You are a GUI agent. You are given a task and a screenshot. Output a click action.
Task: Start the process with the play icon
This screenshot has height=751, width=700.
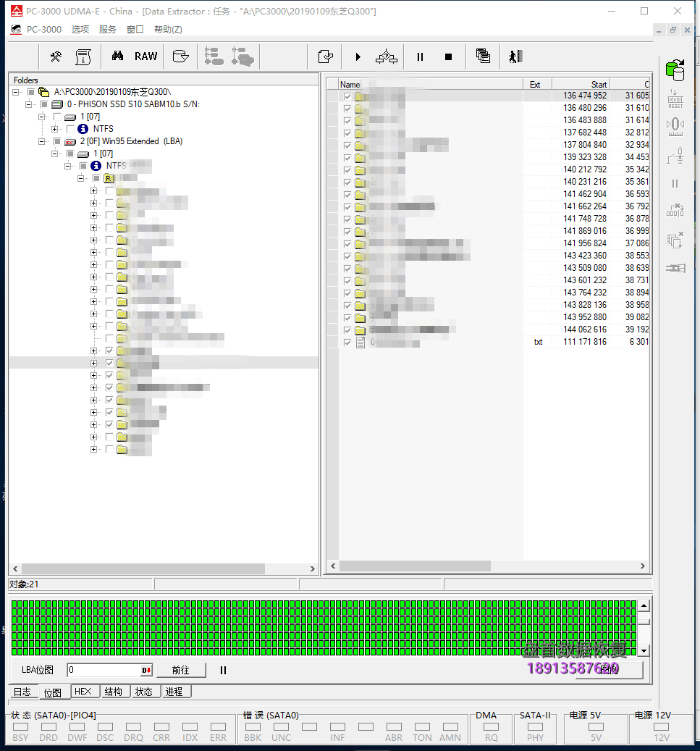pyautogui.click(x=358, y=57)
